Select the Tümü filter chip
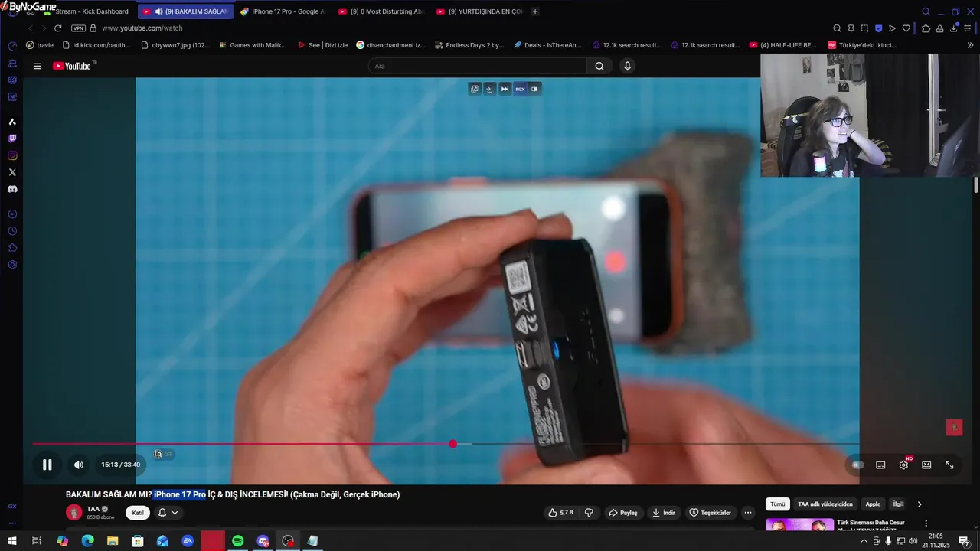 coord(777,504)
